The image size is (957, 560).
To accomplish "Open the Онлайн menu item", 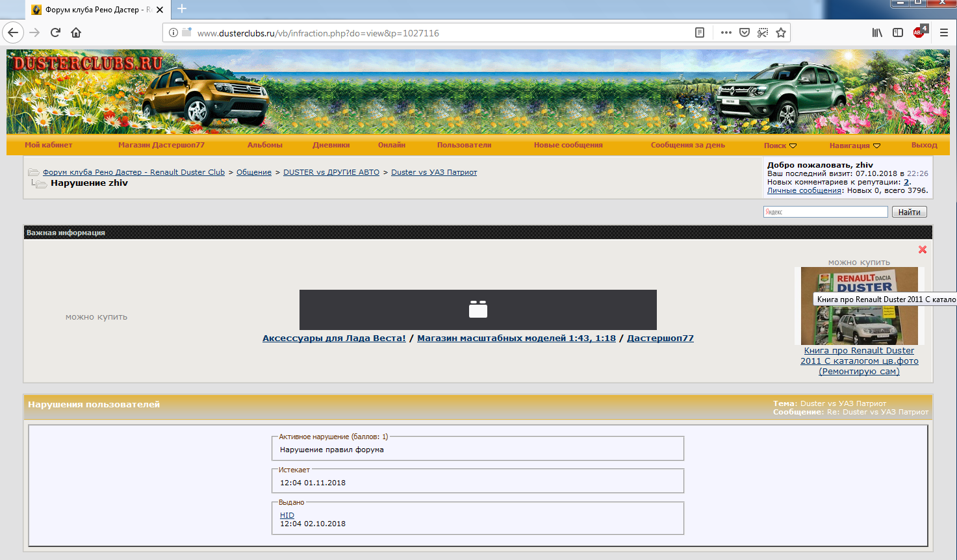I will pyautogui.click(x=392, y=145).
